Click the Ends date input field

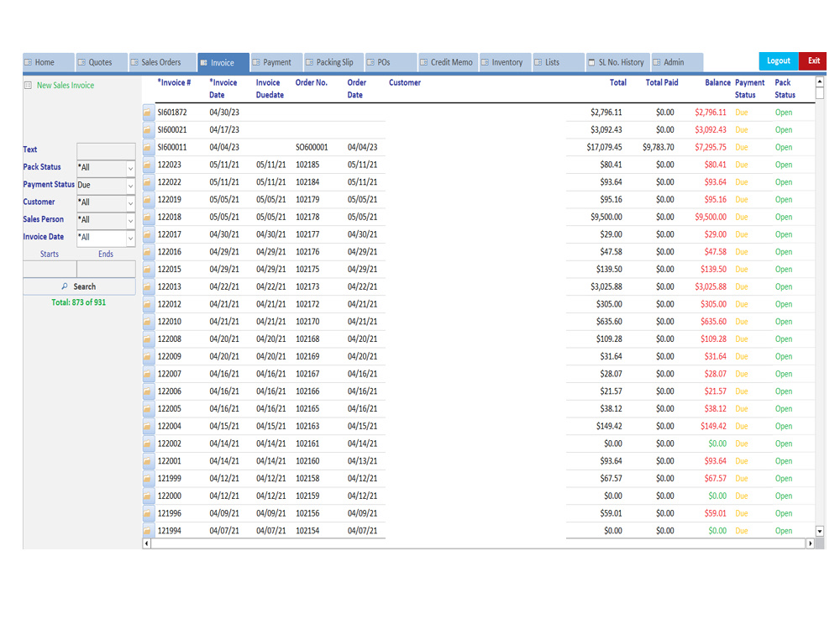pyautogui.click(x=106, y=269)
